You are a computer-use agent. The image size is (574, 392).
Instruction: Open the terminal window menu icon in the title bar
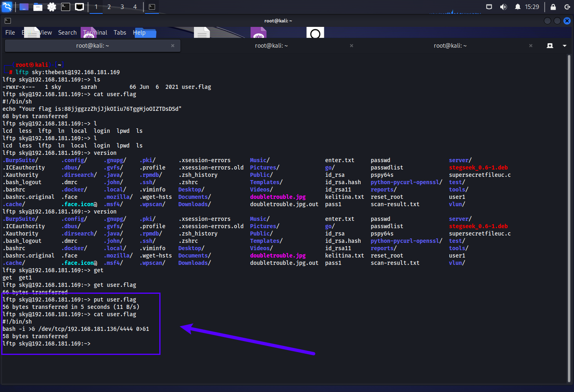(x=8, y=21)
